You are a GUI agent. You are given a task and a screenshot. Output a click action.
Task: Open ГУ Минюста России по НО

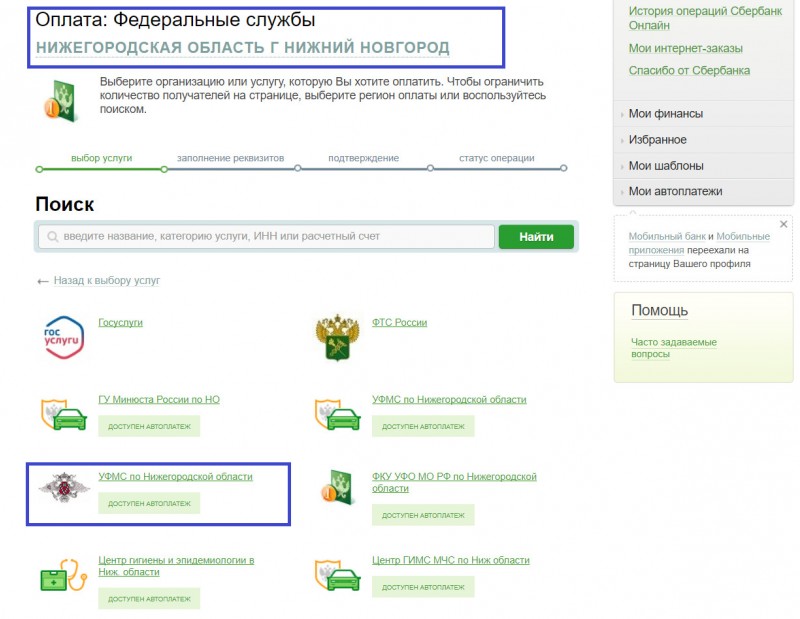pos(159,400)
